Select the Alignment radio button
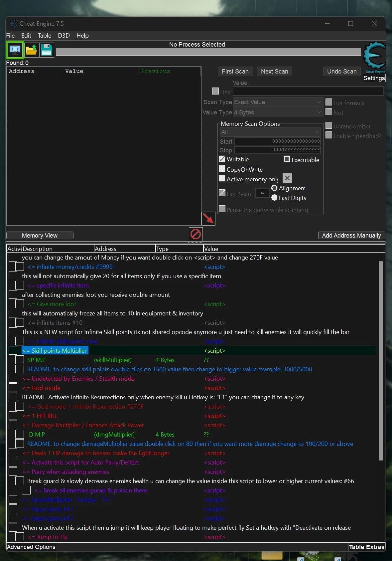392x561 pixels. 274,188
